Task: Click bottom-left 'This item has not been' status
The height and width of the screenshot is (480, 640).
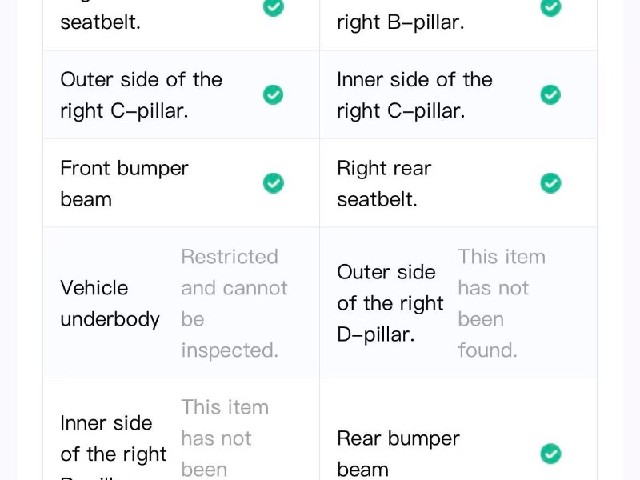Action: [x=225, y=439]
